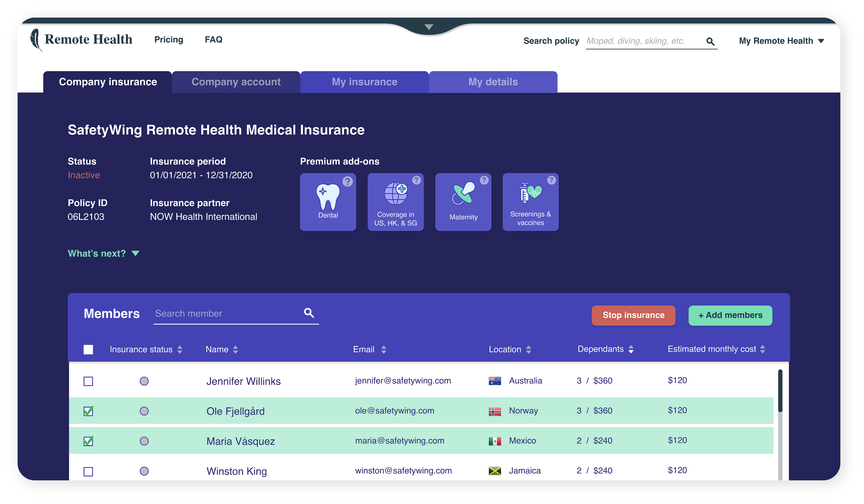Uncheck Ole Fjellgård row checkbox
The height and width of the screenshot is (504, 864).
point(88,411)
